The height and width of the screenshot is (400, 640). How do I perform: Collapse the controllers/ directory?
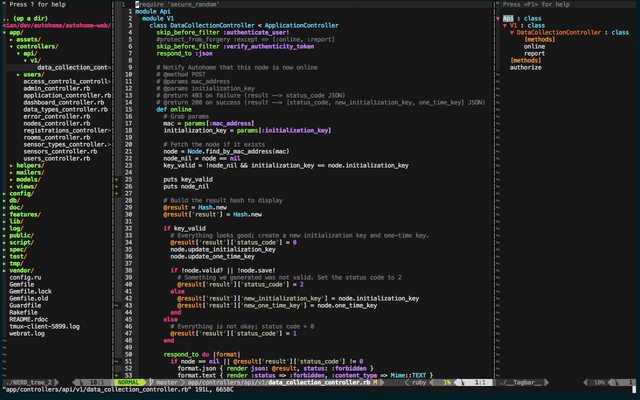[11, 47]
